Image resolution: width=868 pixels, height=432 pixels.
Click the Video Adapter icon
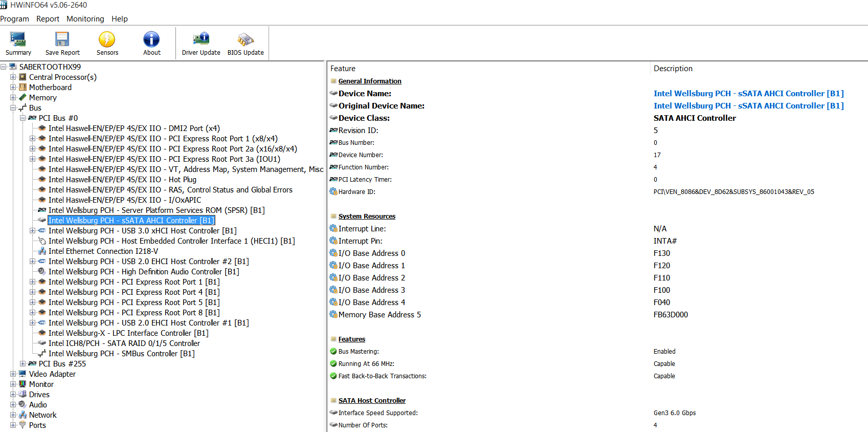tap(23, 374)
